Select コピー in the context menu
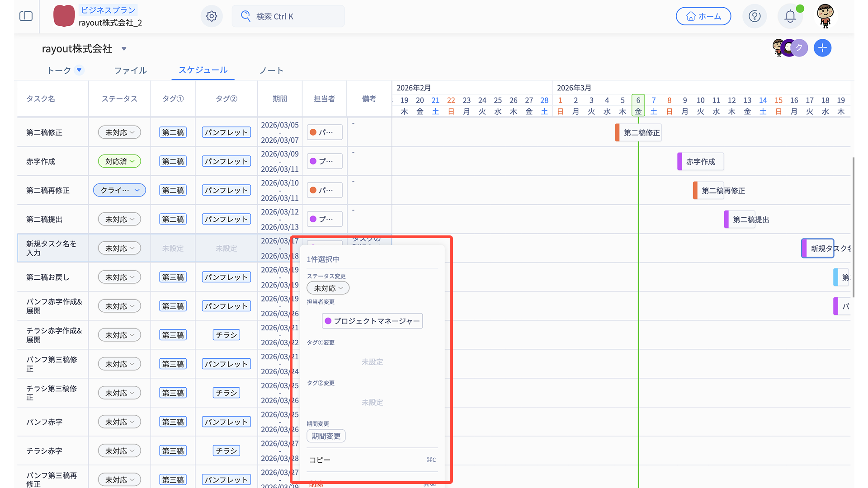 click(320, 460)
